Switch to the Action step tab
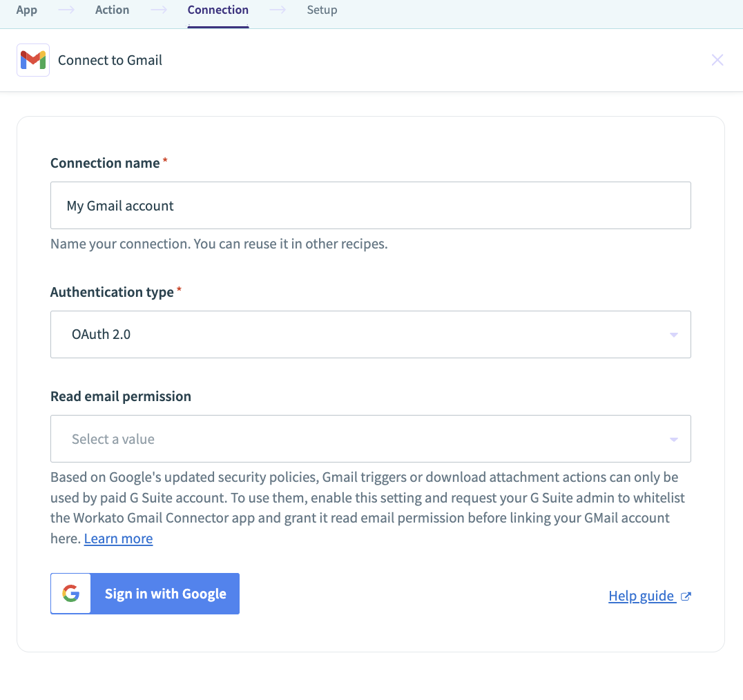The width and height of the screenshot is (743, 700). (x=113, y=10)
